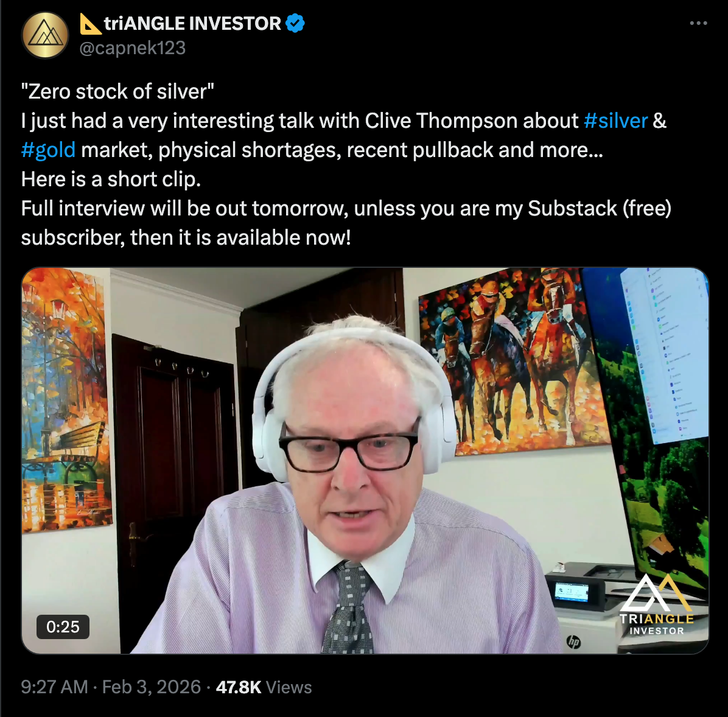This screenshot has height=717, width=728.
Task: Click the triangle ruler emoji before name
Action: pyautogui.click(x=91, y=24)
